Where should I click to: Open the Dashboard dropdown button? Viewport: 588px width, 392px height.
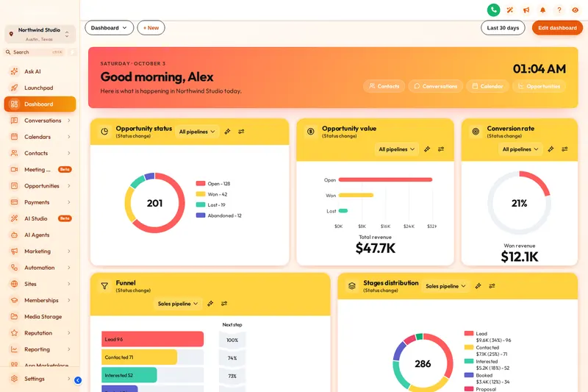click(x=109, y=28)
